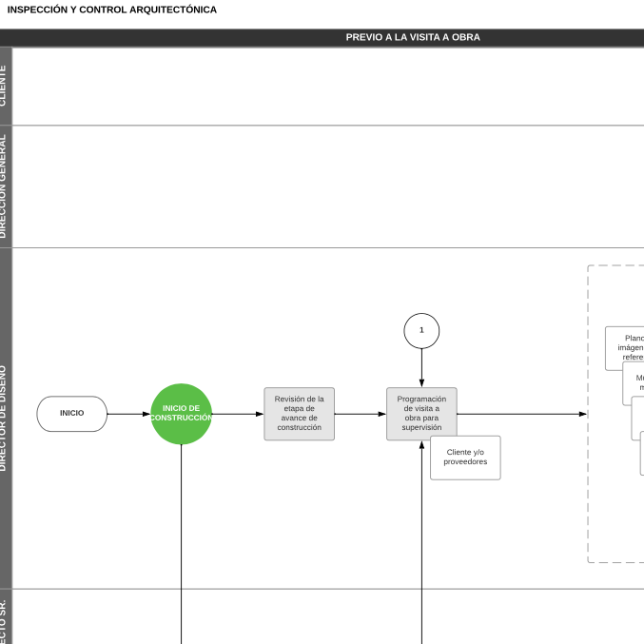Click the connector circle numbered 1

421,331
